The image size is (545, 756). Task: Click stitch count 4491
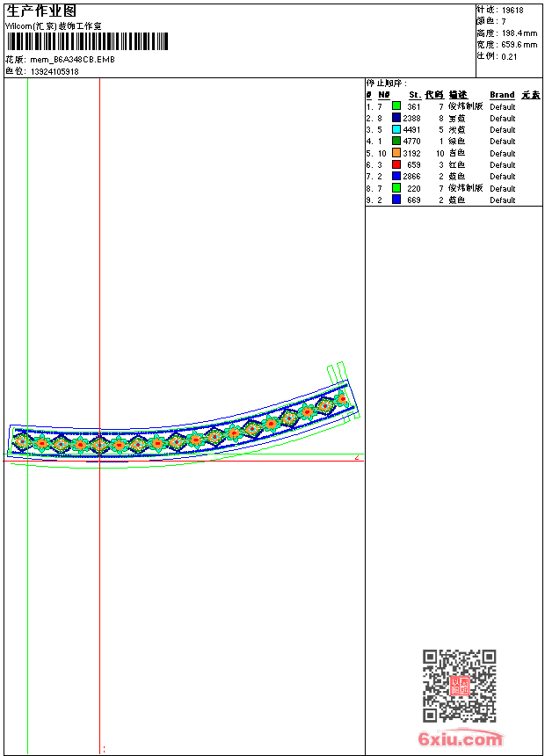click(x=412, y=130)
